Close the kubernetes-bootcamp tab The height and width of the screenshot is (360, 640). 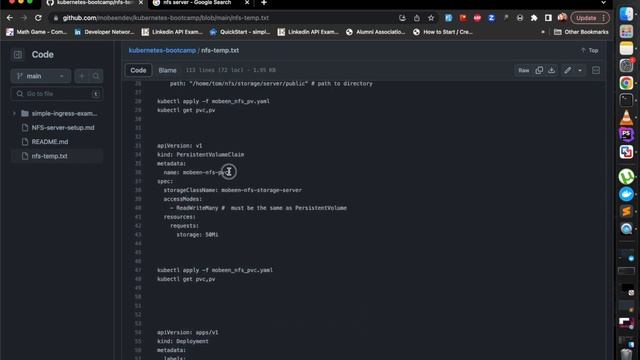click(x=141, y=3)
